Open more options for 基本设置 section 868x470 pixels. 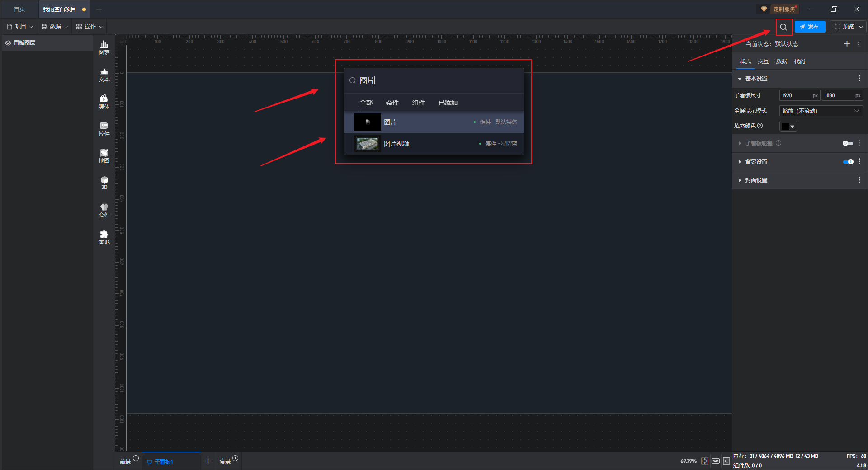tap(859, 79)
